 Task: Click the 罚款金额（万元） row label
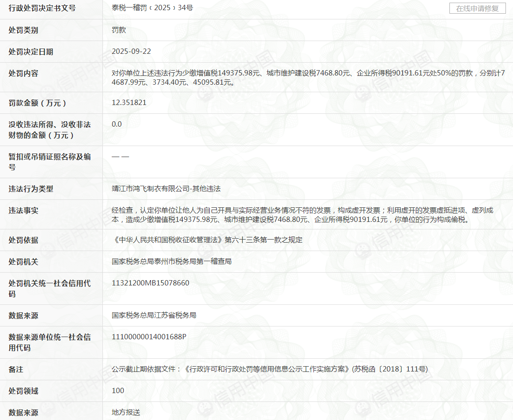pyautogui.click(x=38, y=103)
